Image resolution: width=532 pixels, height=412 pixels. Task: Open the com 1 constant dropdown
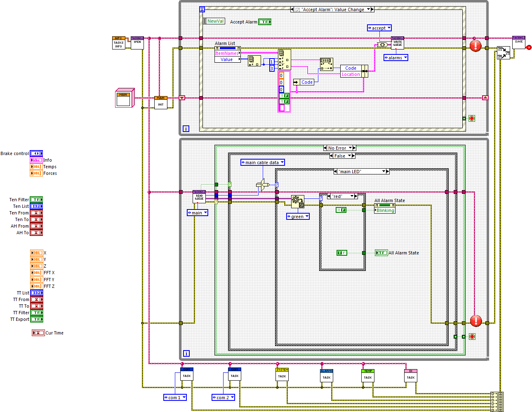[x=175, y=398]
